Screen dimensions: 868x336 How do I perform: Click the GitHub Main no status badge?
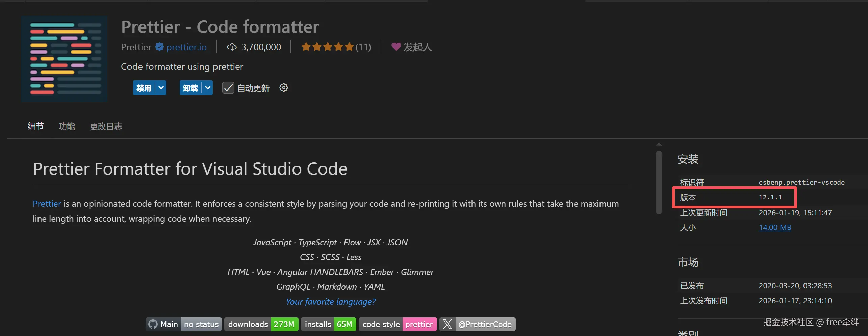pos(184,324)
